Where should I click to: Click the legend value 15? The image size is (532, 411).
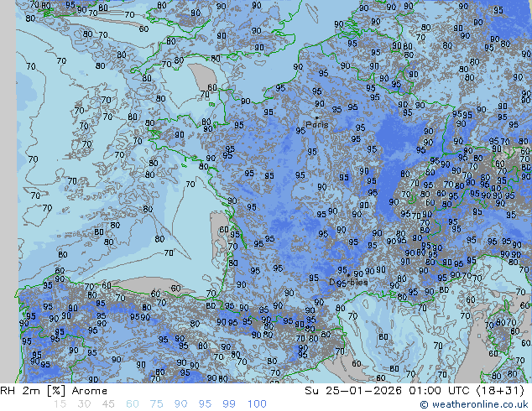click(60, 404)
